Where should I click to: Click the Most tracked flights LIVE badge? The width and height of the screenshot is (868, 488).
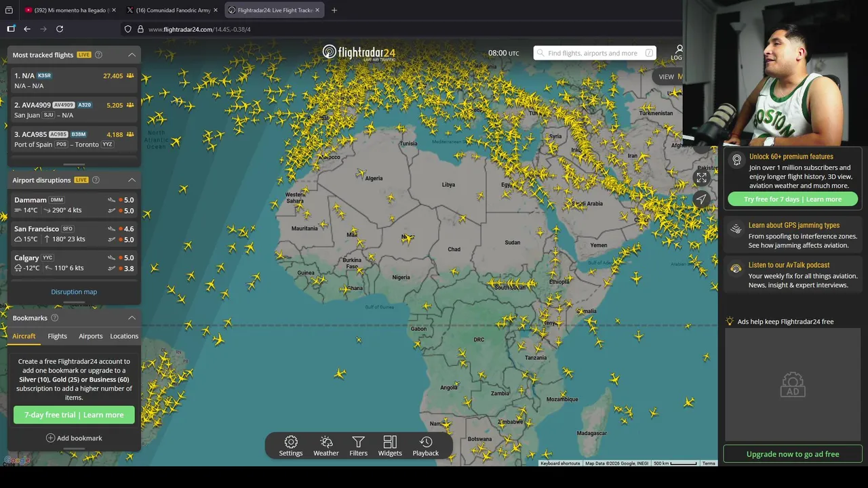click(84, 55)
